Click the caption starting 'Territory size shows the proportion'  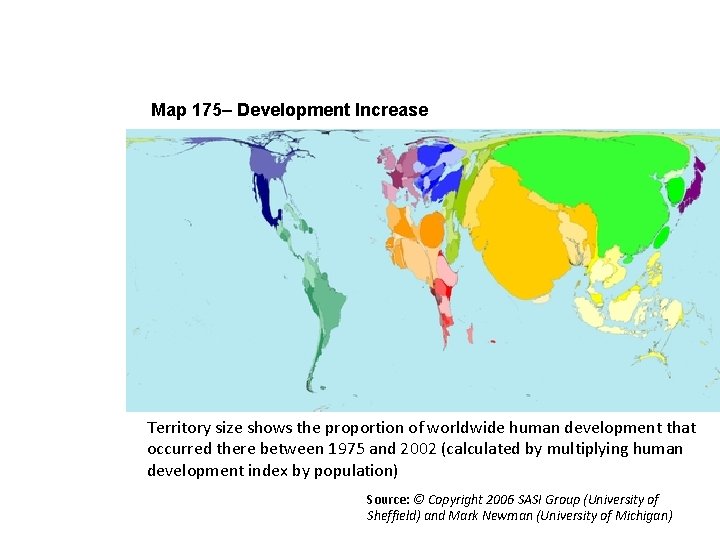(422, 450)
